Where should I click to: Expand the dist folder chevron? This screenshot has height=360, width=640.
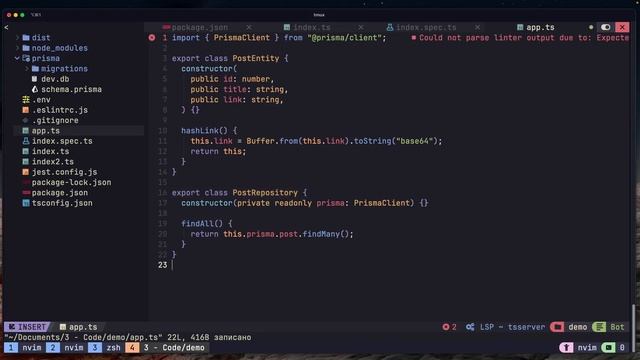17,38
